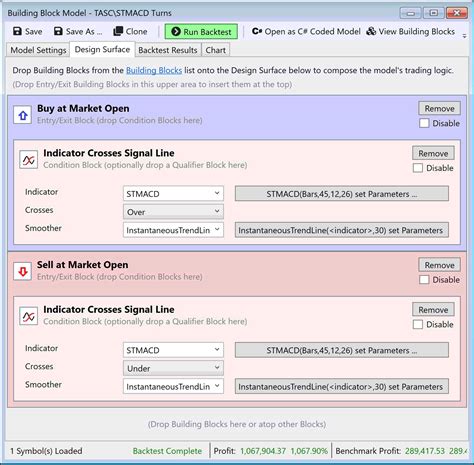Click the crossover icon in Buy condition block
This screenshot has width=474, height=465.
click(29, 160)
